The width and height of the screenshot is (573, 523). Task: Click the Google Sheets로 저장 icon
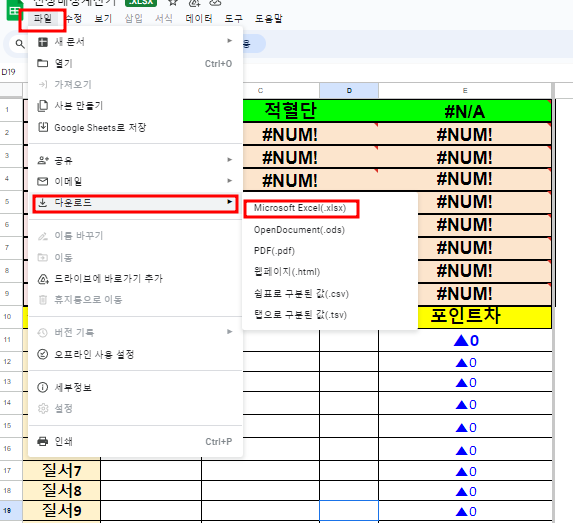click(43, 127)
